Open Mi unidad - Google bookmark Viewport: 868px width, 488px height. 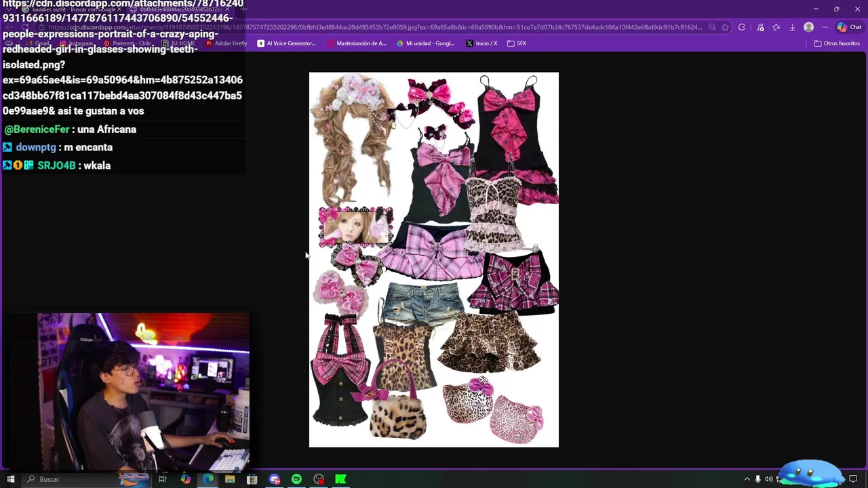click(425, 43)
